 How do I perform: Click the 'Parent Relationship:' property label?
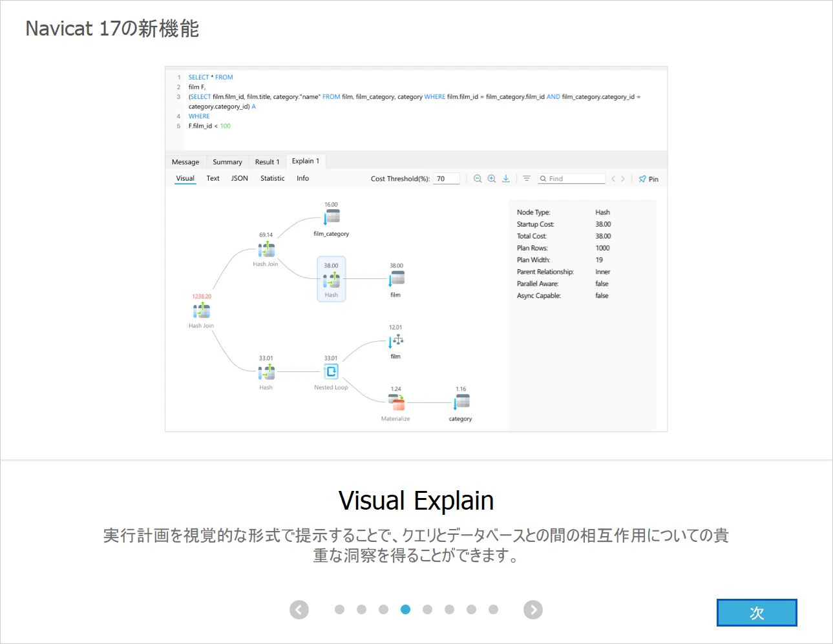point(545,272)
